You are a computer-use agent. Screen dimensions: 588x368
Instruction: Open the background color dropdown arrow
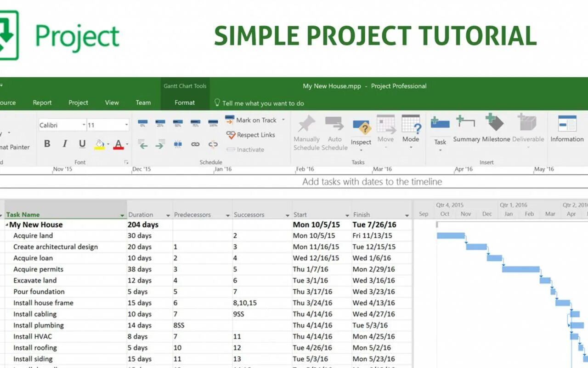[108, 144]
